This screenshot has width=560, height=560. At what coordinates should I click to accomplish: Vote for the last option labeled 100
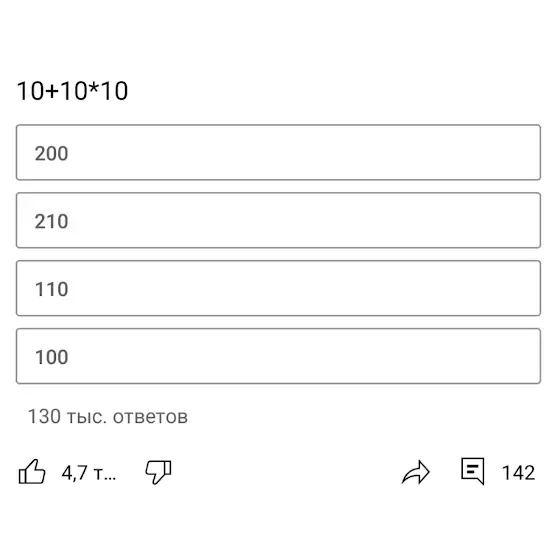(x=278, y=356)
